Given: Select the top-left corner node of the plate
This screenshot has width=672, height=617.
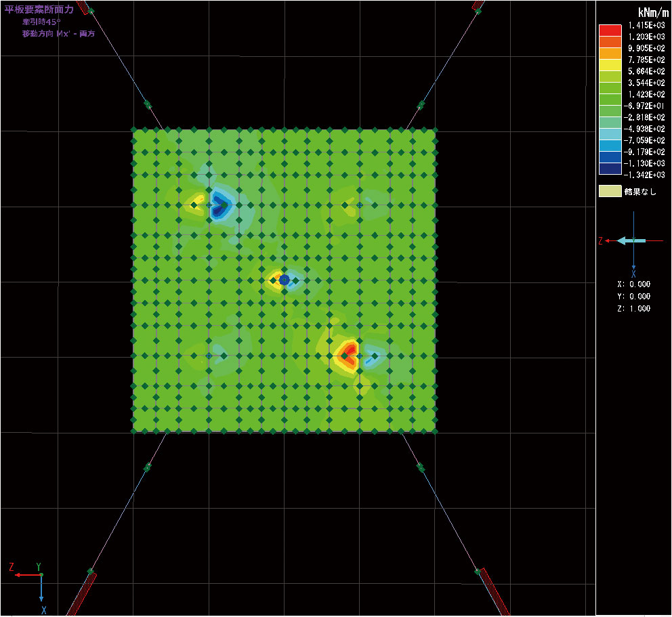Looking at the screenshot, I should click(133, 129).
